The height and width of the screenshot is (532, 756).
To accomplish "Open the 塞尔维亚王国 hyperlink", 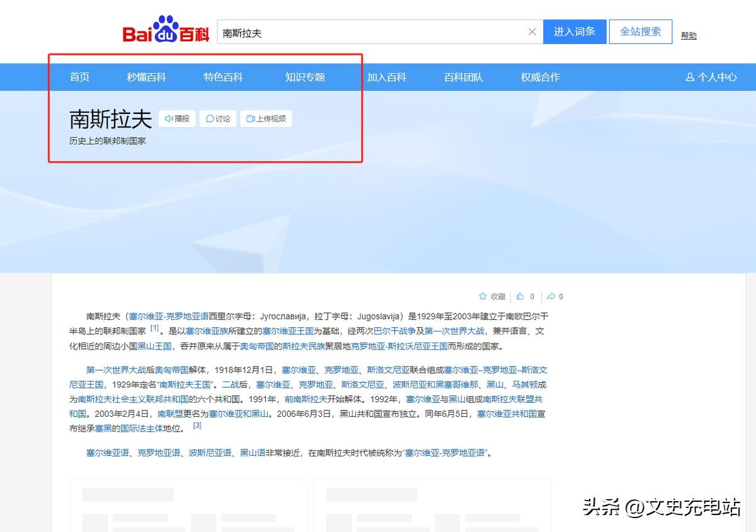I will click(288, 331).
